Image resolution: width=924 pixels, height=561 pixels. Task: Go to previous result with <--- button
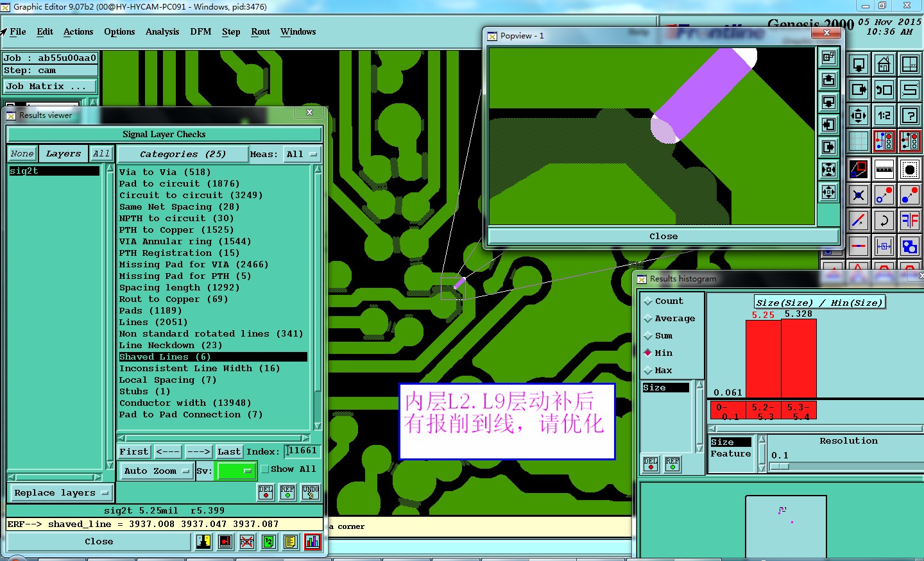click(x=168, y=452)
